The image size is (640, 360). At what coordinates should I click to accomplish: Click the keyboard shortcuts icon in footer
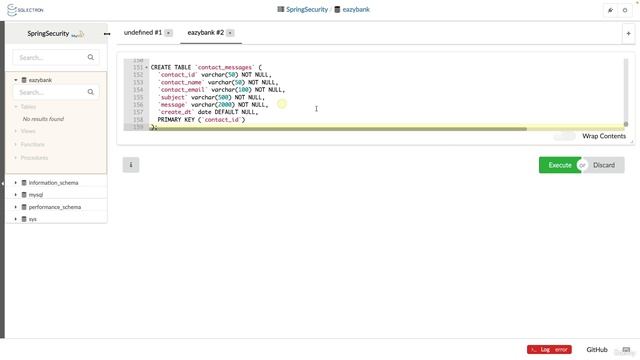click(x=626, y=350)
